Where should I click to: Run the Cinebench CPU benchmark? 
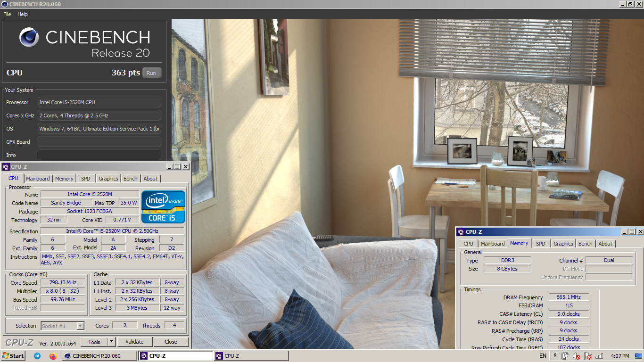pyautogui.click(x=151, y=73)
